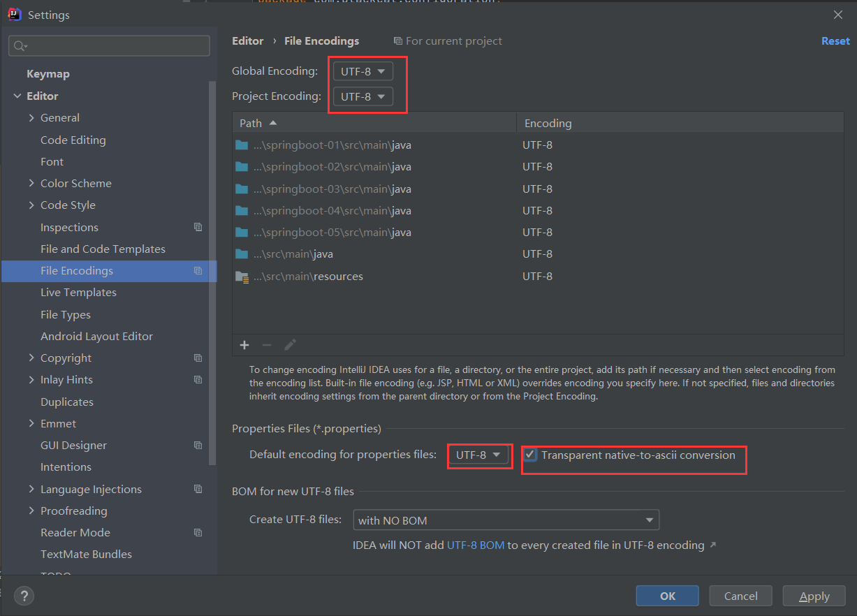Expand the Inlay Hints node arrow
Image resolution: width=857 pixels, height=616 pixels.
pyautogui.click(x=31, y=379)
